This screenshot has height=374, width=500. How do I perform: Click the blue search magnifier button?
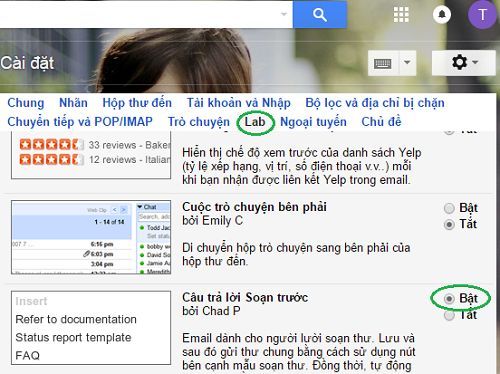click(x=320, y=15)
